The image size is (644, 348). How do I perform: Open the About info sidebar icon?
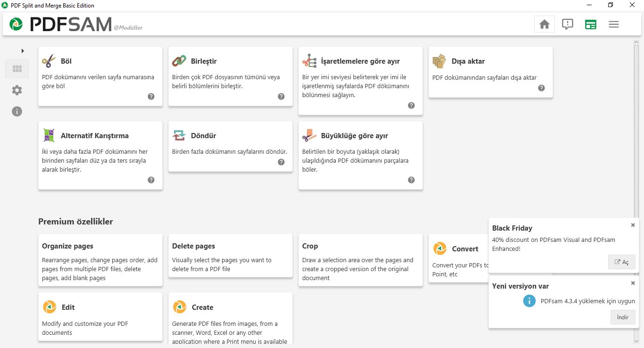tap(17, 111)
